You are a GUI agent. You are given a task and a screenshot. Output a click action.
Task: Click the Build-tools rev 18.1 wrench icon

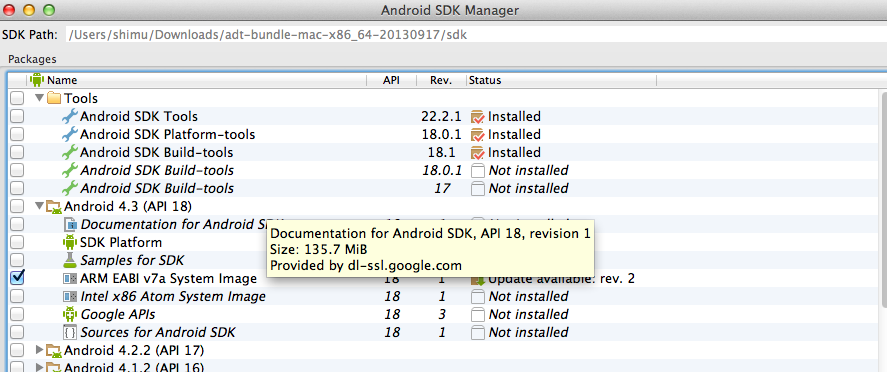pos(70,152)
